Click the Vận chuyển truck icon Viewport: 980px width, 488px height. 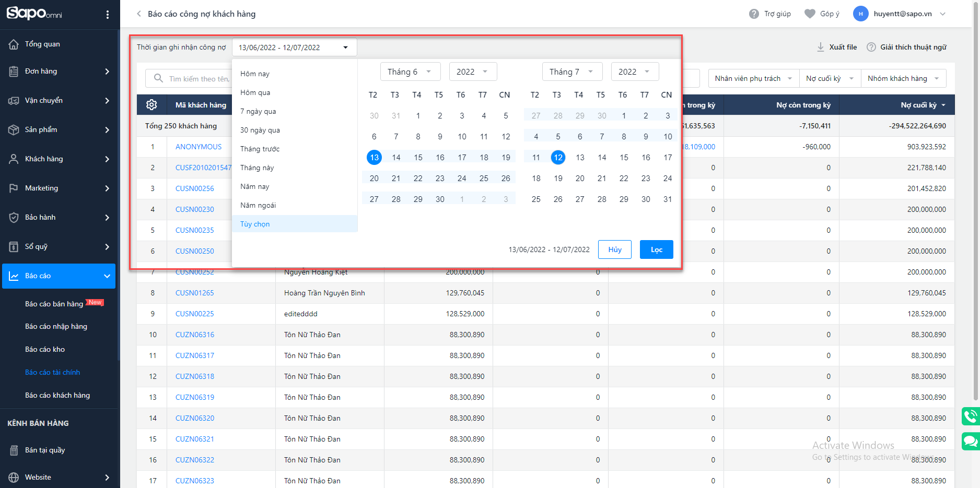point(14,101)
